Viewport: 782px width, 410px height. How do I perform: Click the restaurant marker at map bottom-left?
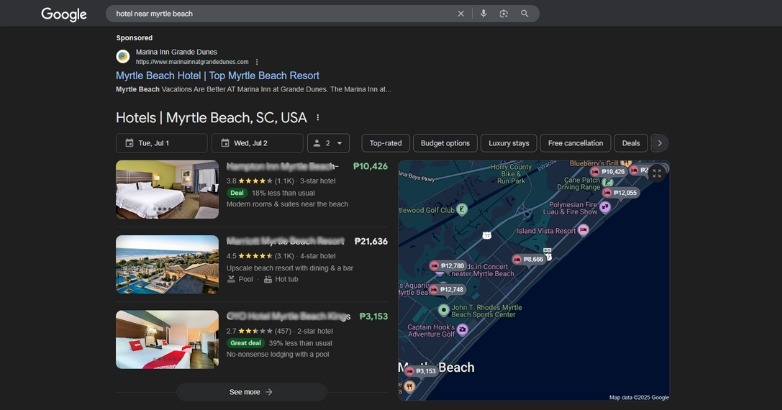tap(409, 386)
